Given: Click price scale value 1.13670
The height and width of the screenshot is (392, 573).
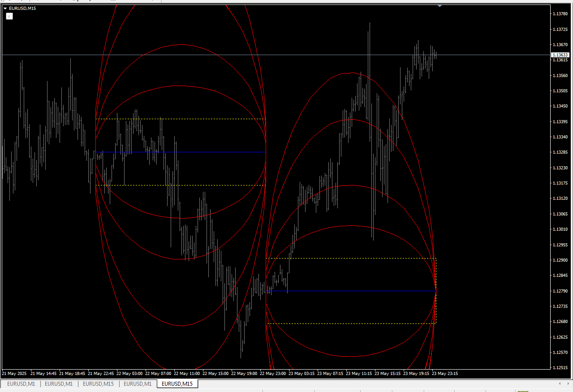Looking at the screenshot, I should (x=560, y=44).
